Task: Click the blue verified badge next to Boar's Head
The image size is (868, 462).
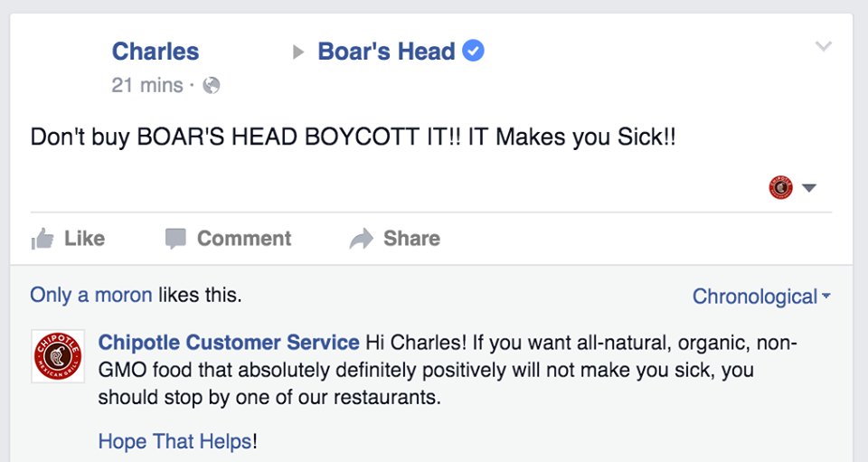Action: pos(473,51)
